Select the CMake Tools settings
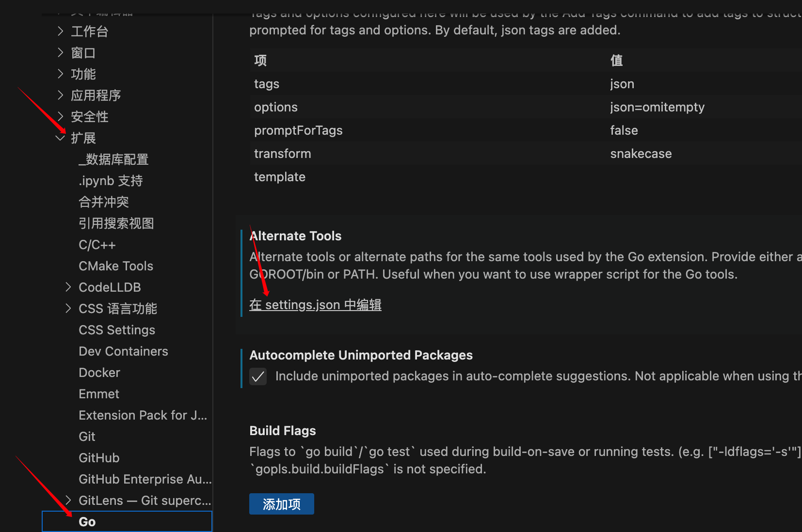The height and width of the screenshot is (532, 802). coord(115,266)
